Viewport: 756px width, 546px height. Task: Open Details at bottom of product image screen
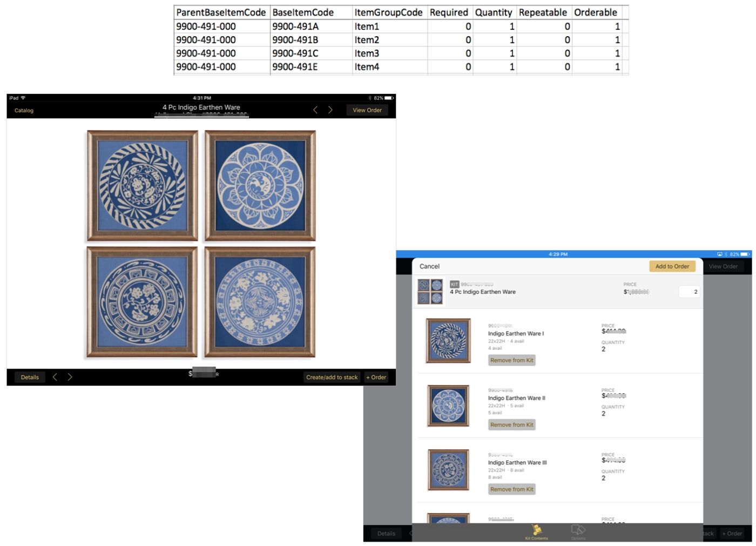click(x=30, y=377)
